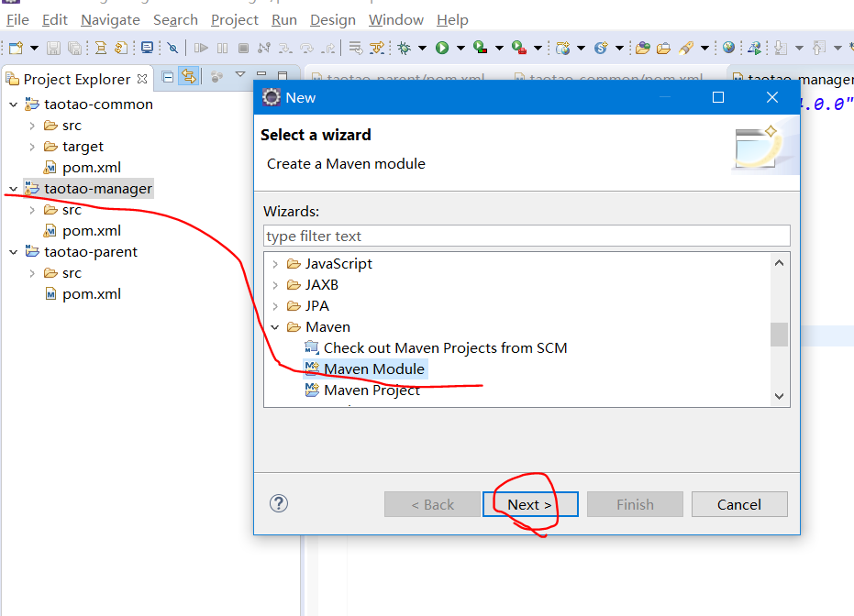This screenshot has width=854, height=616.
Task: Click the Open Type folder icon
Action: tap(643, 48)
